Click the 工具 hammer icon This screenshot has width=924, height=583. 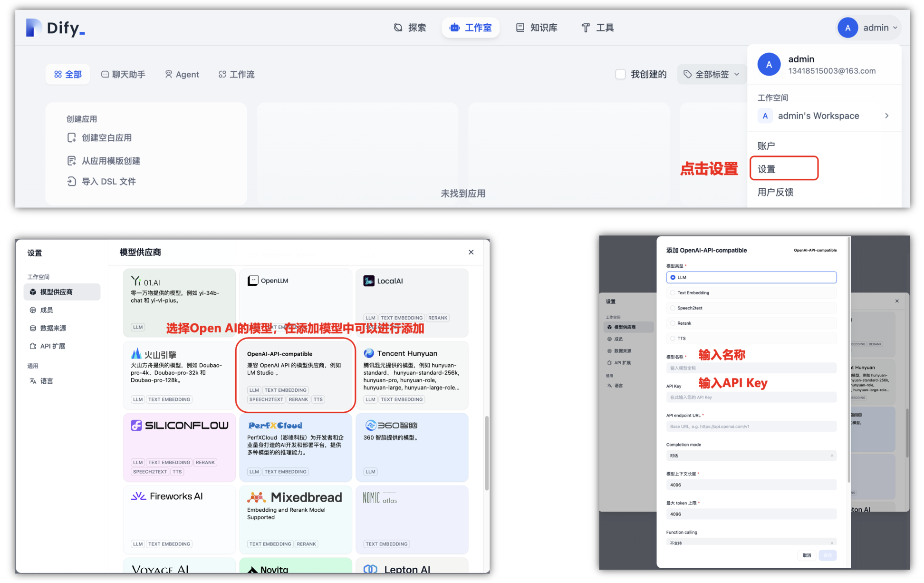(x=586, y=28)
